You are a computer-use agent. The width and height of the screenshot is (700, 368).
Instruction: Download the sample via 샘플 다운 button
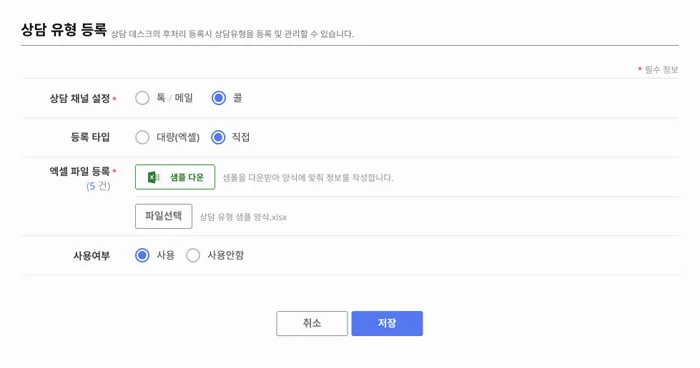175,177
